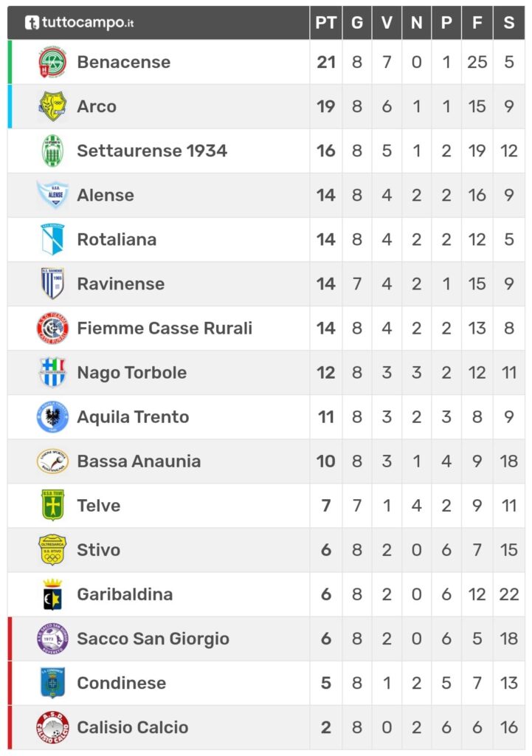Open the Alense shield logo
The image size is (532, 756).
(x=52, y=194)
